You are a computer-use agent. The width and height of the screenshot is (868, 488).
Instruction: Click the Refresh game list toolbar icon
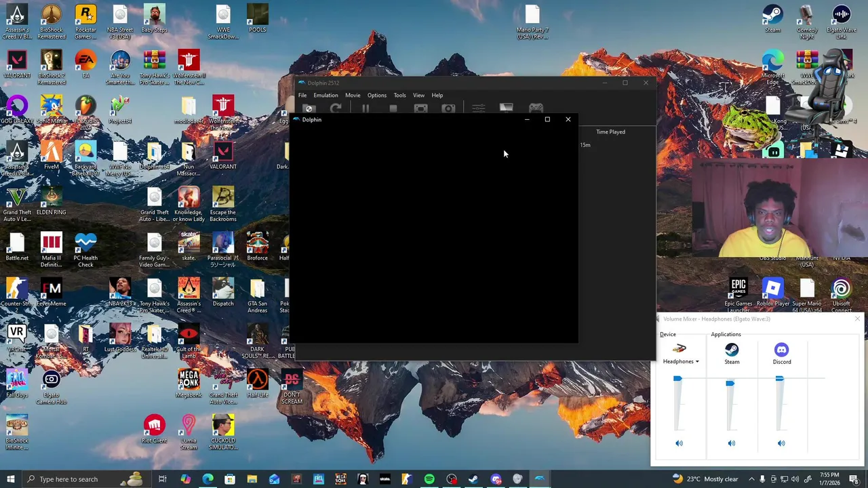[x=336, y=108]
